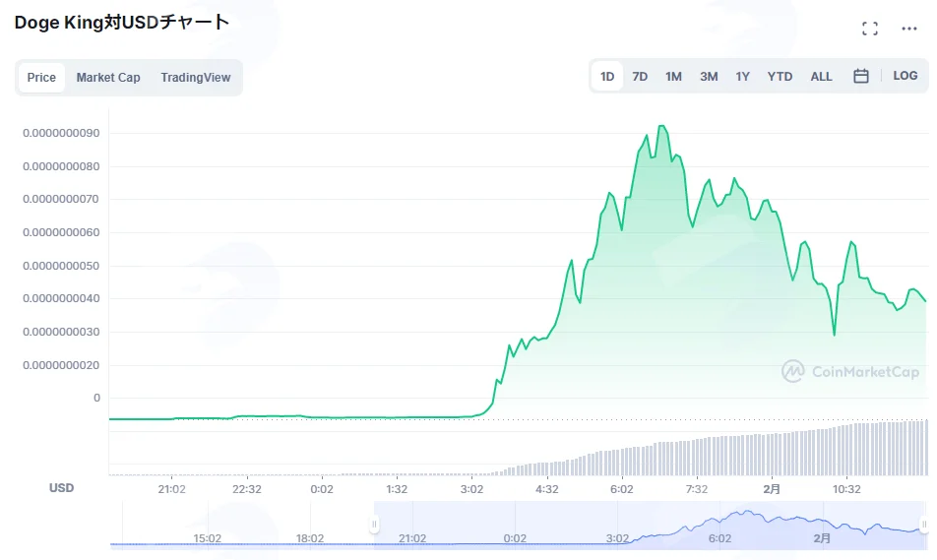Click the 21:02 main chart x-axis label
The height and width of the screenshot is (560, 937).
pyautogui.click(x=171, y=489)
